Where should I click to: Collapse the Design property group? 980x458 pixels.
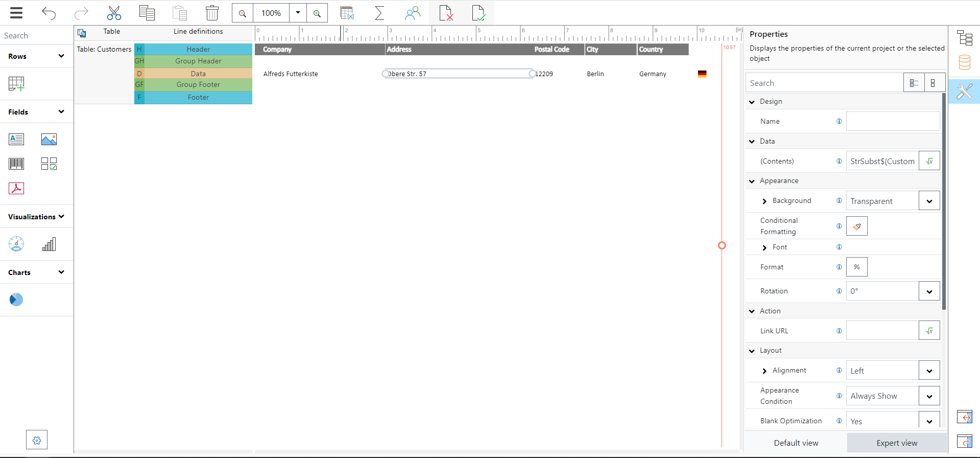752,102
